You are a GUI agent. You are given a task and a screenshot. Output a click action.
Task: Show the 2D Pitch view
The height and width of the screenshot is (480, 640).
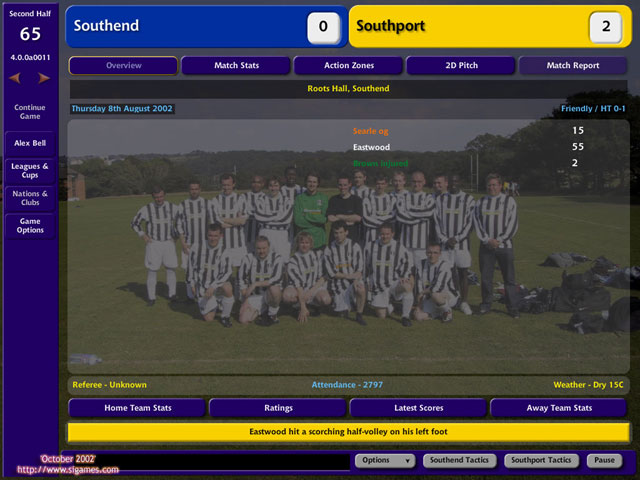pyautogui.click(x=461, y=65)
